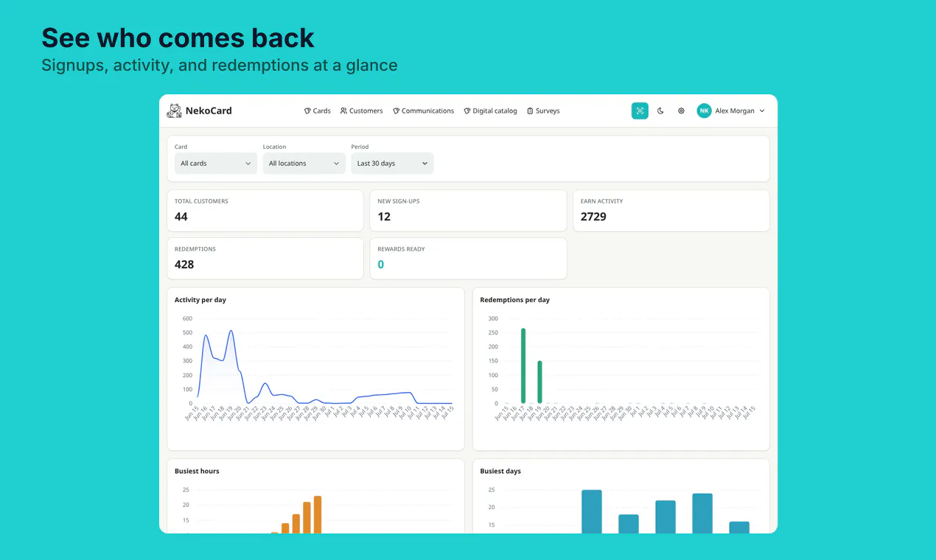The image size is (936, 560).
Task: Open the Surveys page
Action: click(x=543, y=111)
